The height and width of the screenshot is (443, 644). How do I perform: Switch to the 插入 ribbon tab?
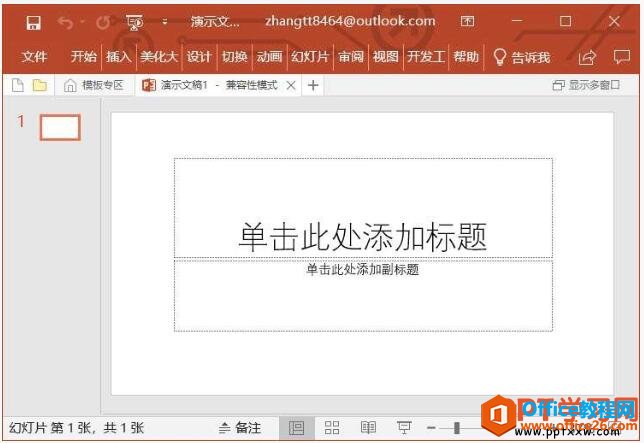119,57
